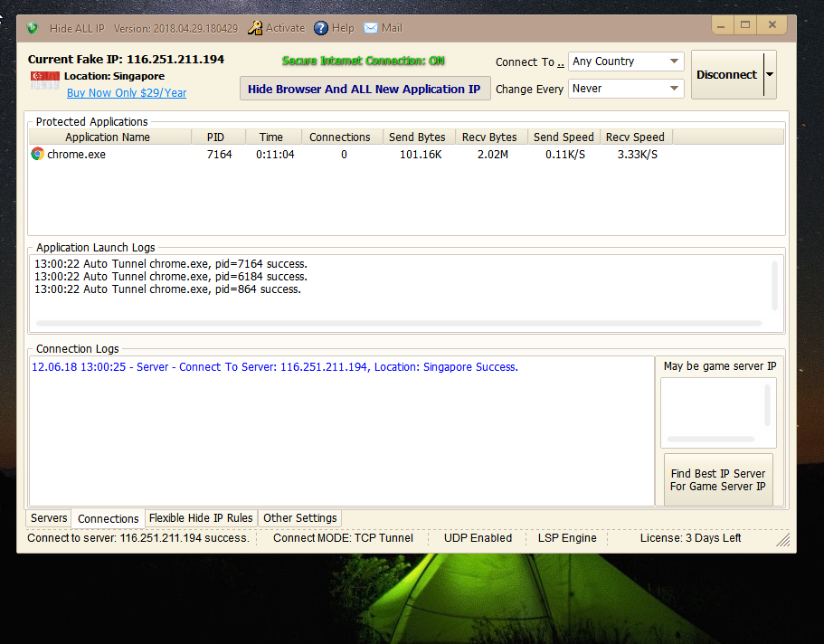Screen dimensions: 824x644
Task: Sort by the Time column header
Action: tap(273, 137)
